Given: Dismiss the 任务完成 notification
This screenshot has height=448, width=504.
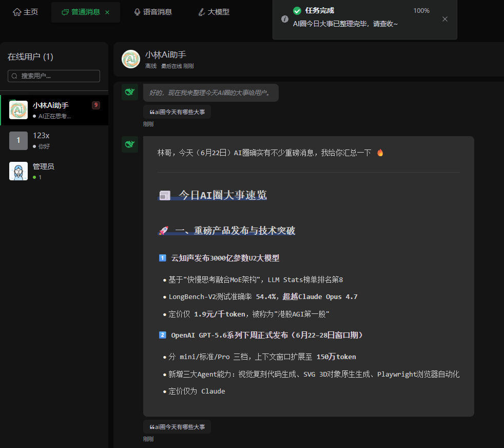Looking at the screenshot, I should [445, 19].
